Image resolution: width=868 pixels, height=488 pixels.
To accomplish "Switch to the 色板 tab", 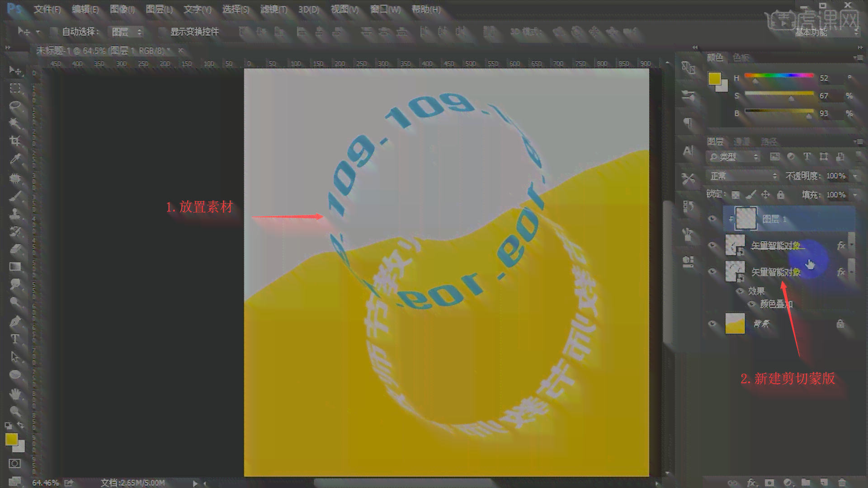I will pos(741,57).
